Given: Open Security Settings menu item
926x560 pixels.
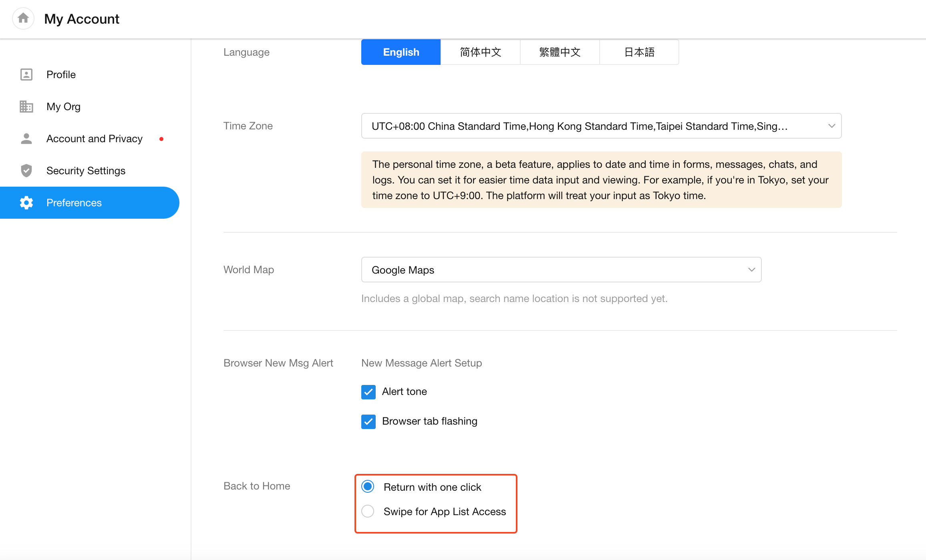Looking at the screenshot, I should (86, 171).
